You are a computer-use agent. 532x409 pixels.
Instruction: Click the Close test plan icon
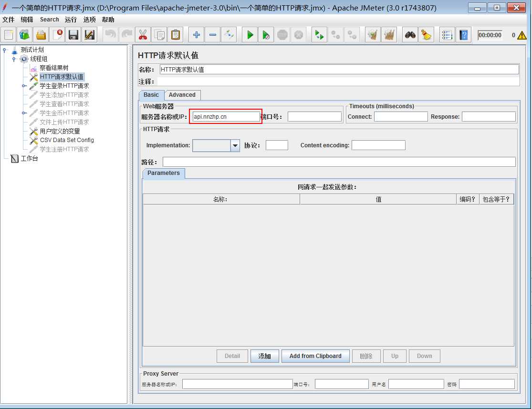point(57,35)
